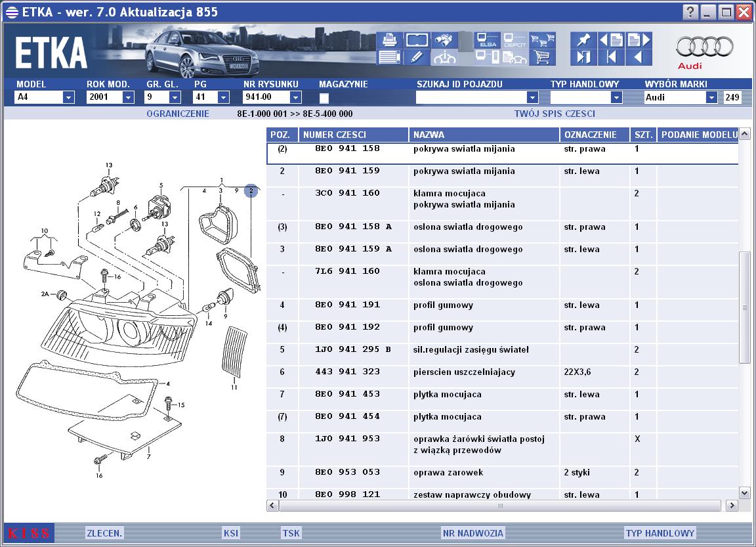Click the multiple shopping carts icon
The width and height of the screenshot is (756, 547).
[x=543, y=40]
